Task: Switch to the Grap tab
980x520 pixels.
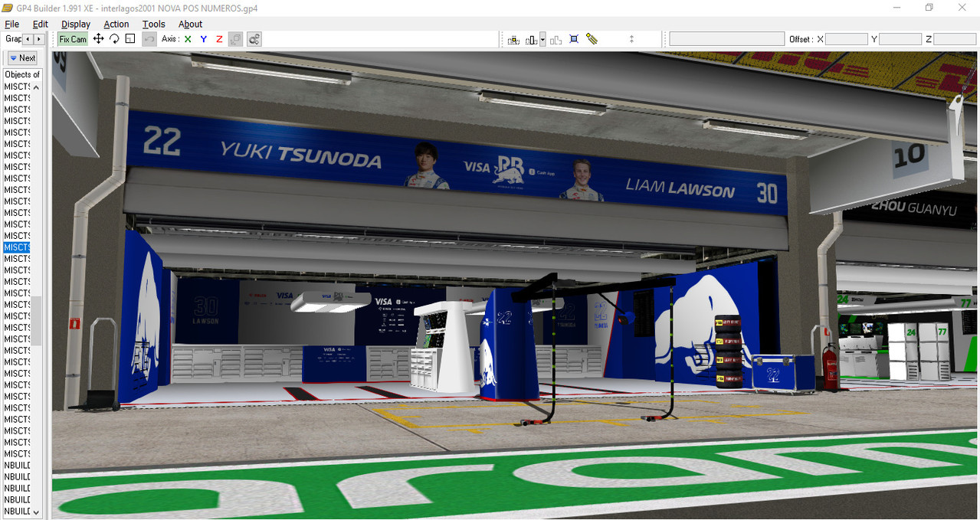Action: tap(13, 39)
